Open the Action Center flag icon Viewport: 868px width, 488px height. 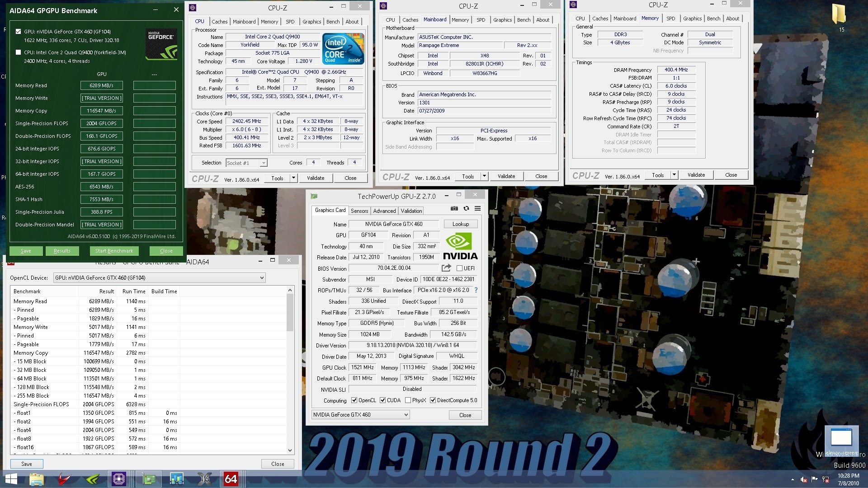pos(815,479)
